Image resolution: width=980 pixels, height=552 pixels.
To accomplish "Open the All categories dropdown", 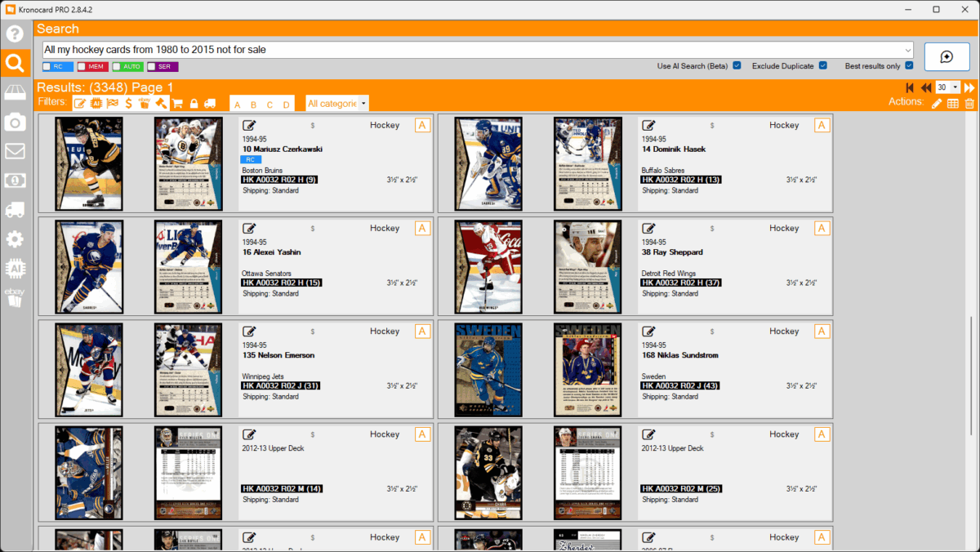I will [x=337, y=104].
